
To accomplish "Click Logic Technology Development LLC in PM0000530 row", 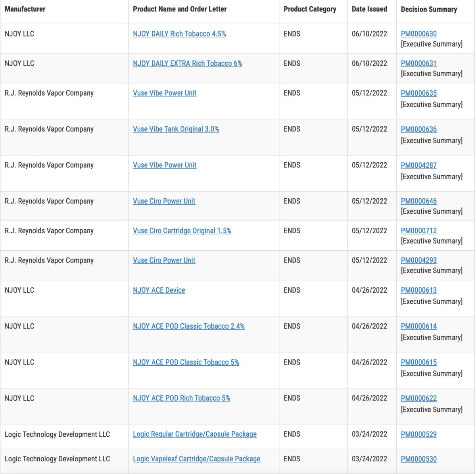I will point(57,459).
